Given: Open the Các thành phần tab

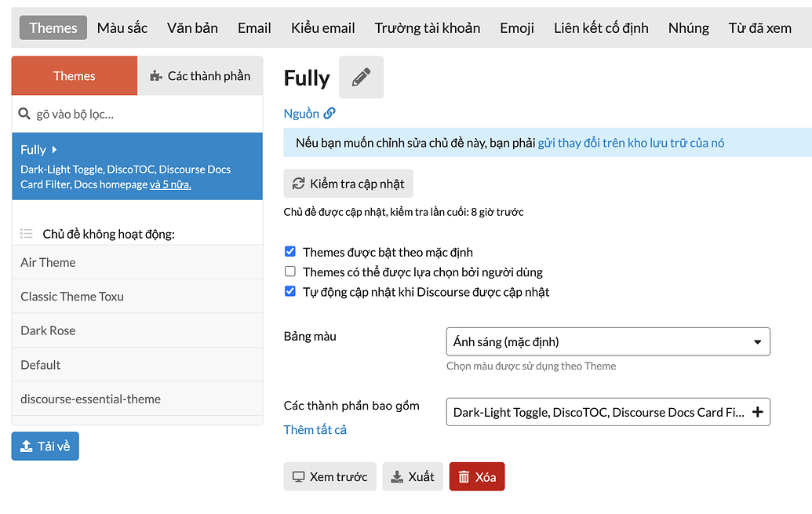Looking at the screenshot, I should coord(200,76).
